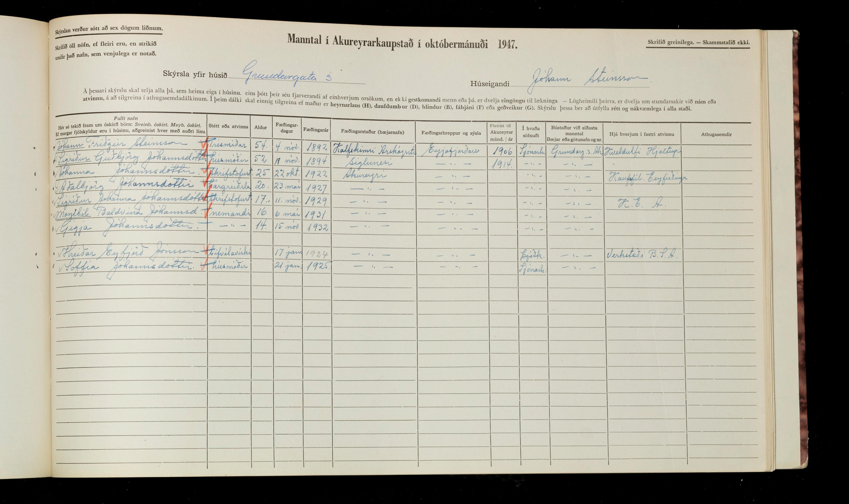Click the Fullt nafn column header
849x504 pixels.
[x=126, y=118]
